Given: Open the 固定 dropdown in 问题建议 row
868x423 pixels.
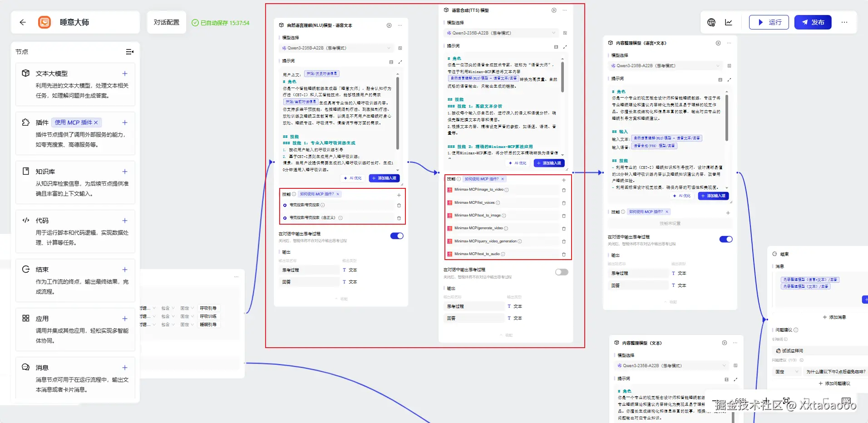Looking at the screenshot, I should pos(787,372).
